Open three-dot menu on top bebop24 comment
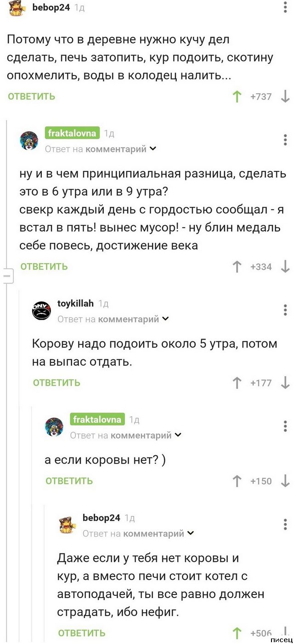294x644 pixels. 285,8
